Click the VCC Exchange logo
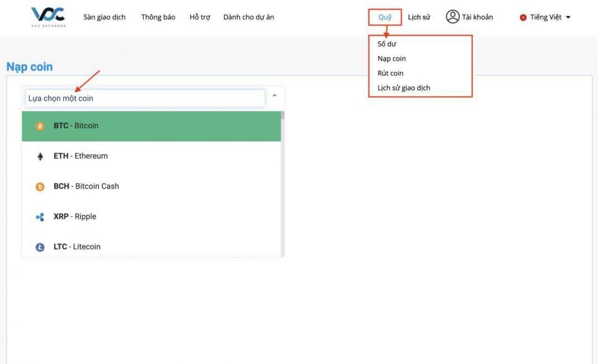The width and height of the screenshot is (598, 364). coord(48,17)
